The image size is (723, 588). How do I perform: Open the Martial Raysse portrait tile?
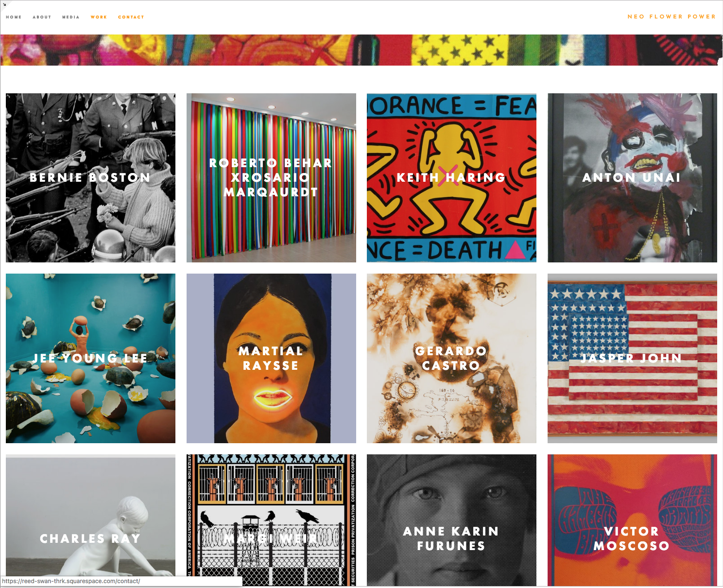[x=271, y=358]
